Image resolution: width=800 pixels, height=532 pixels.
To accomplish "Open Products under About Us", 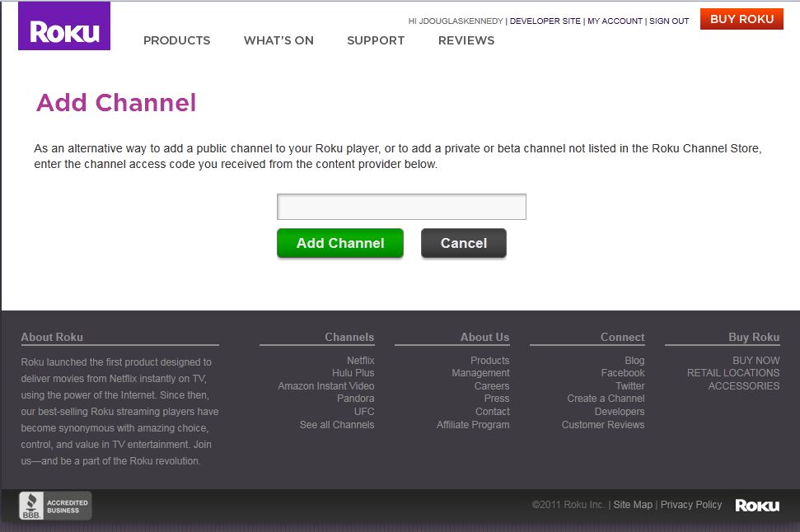I will coord(489,361).
